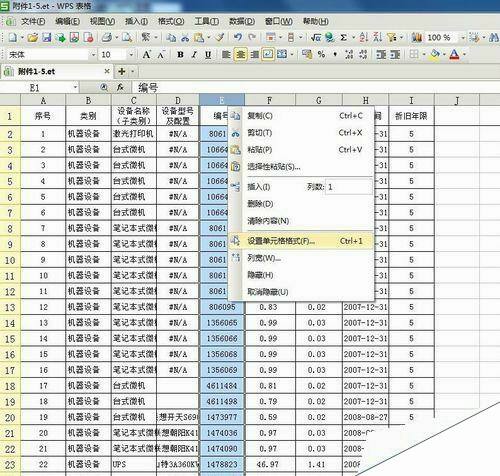
Task: Open the merge cells dropdown arrow
Action: (x=292, y=55)
